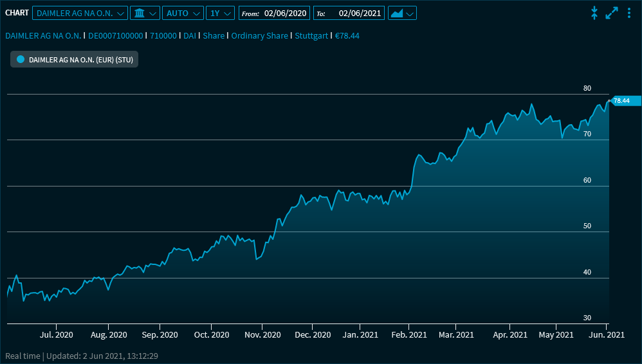The width and height of the screenshot is (642, 364).
Task: Click the blue dot in the series legend
Action: click(x=21, y=59)
